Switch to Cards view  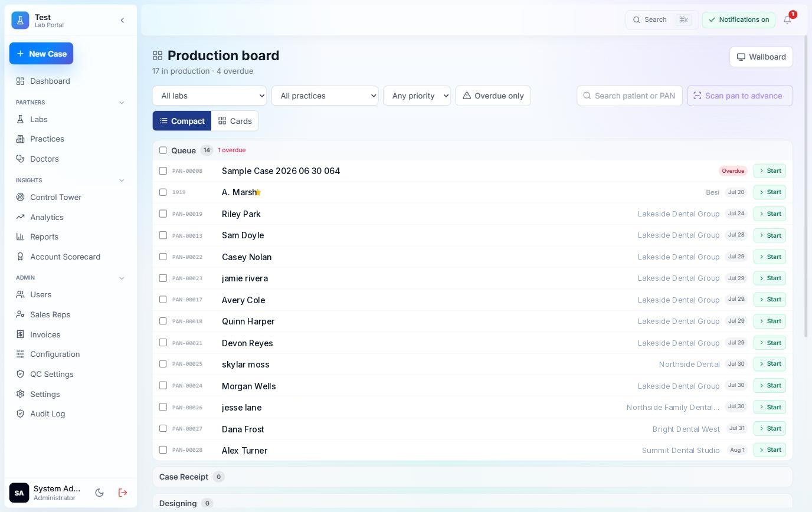(235, 121)
